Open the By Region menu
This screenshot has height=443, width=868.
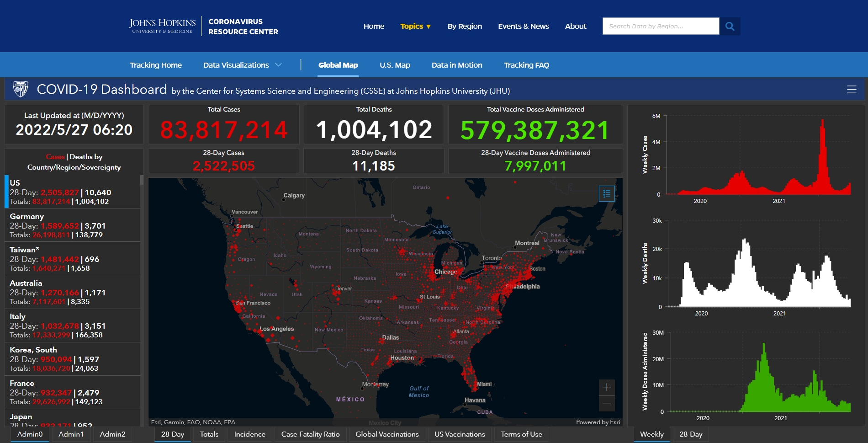(465, 27)
